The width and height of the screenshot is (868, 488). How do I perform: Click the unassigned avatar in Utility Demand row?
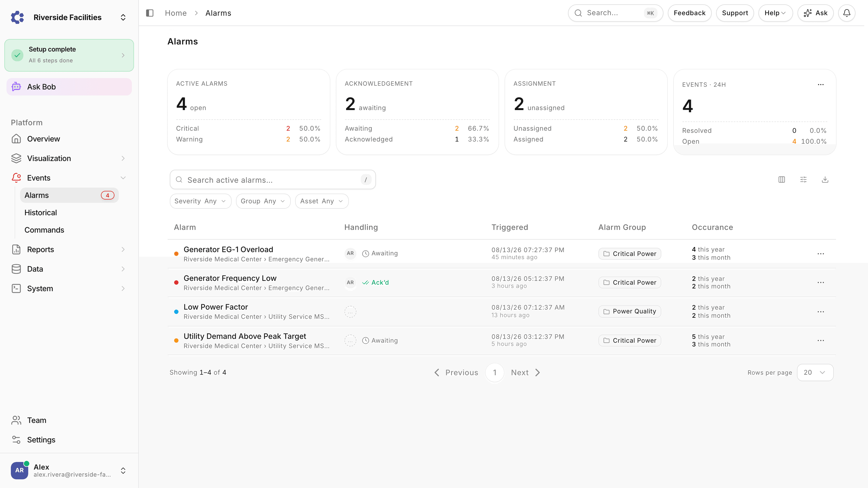[350, 341]
